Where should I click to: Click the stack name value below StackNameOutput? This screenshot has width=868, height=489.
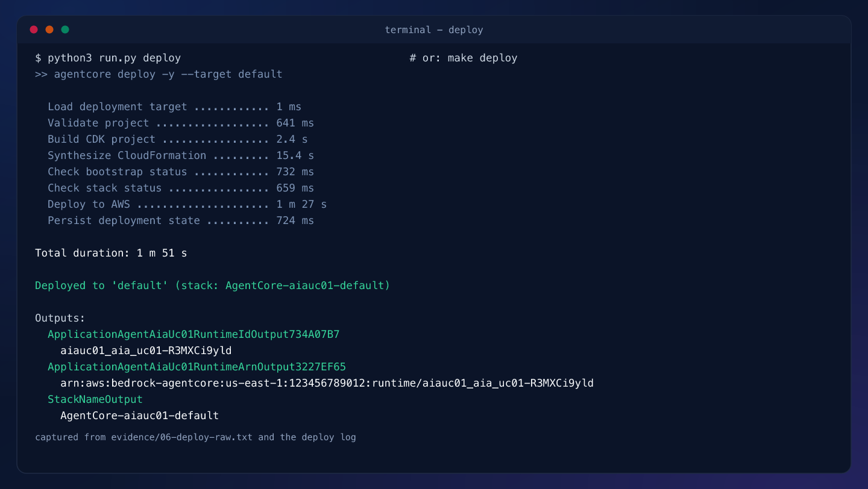point(139,416)
